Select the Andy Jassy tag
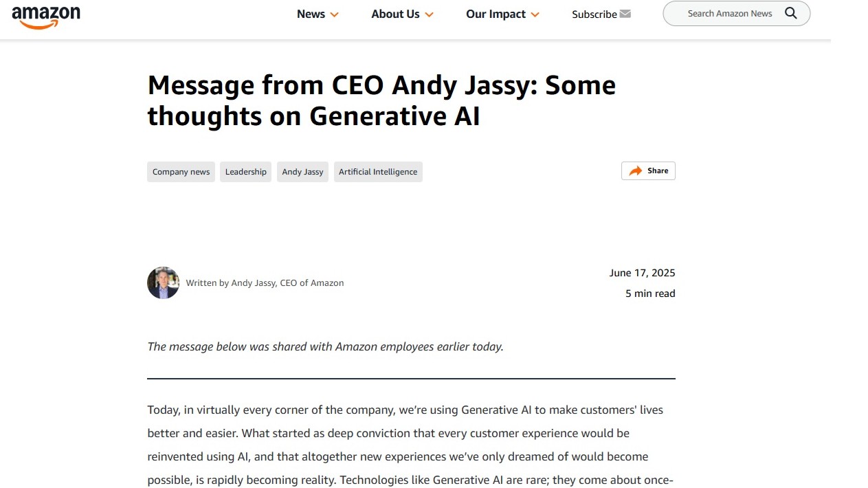This screenshot has width=868, height=488. pos(302,172)
